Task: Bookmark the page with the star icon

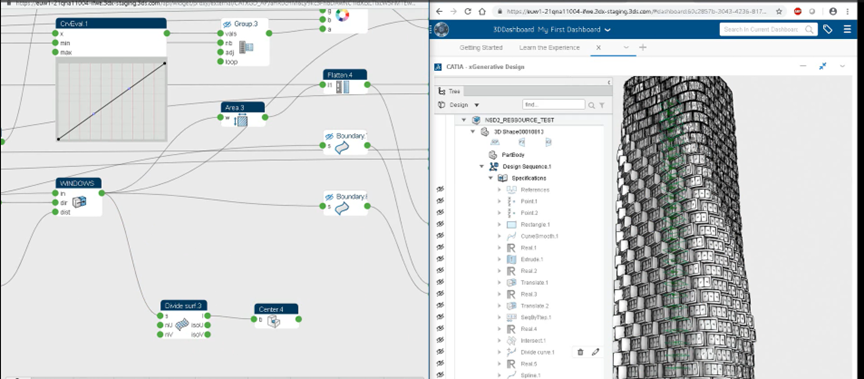Action: coord(779,11)
